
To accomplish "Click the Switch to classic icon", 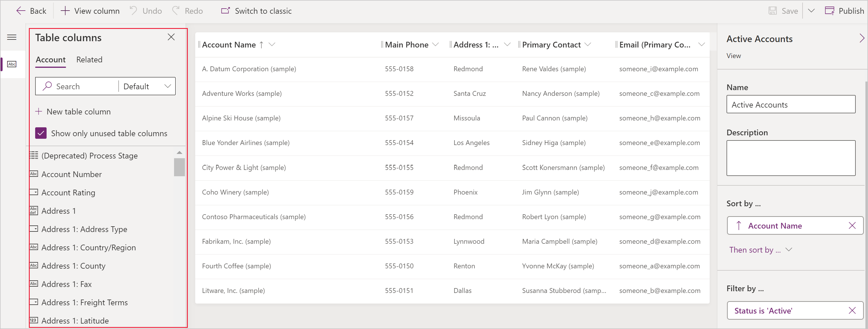I will coord(224,11).
